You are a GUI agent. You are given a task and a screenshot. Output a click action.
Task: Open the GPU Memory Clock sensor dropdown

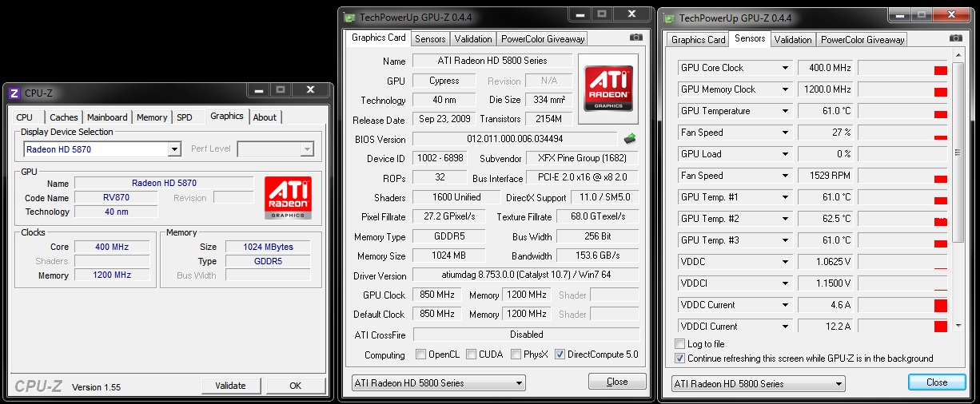click(785, 89)
